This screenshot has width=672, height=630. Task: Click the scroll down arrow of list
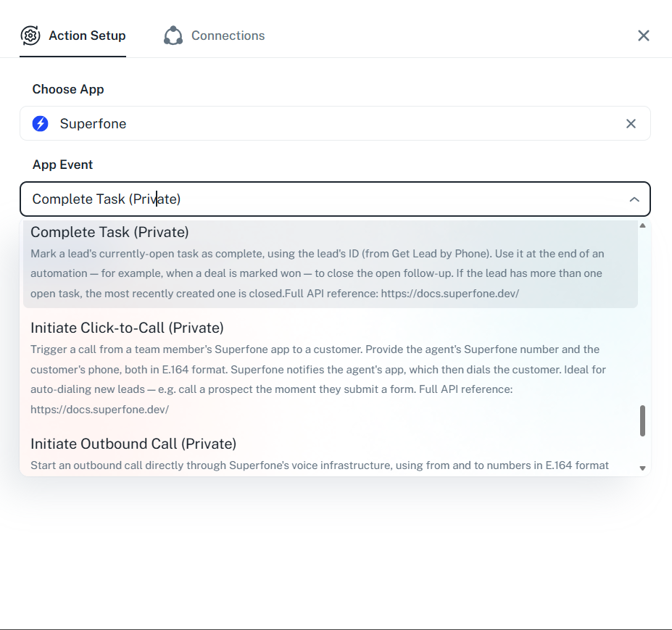click(x=642, y=468)
